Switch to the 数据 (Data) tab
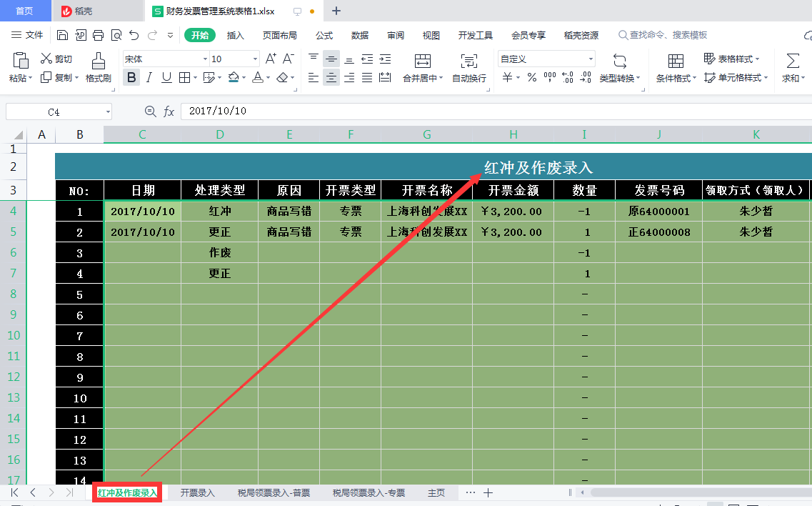 pos(359,35)
